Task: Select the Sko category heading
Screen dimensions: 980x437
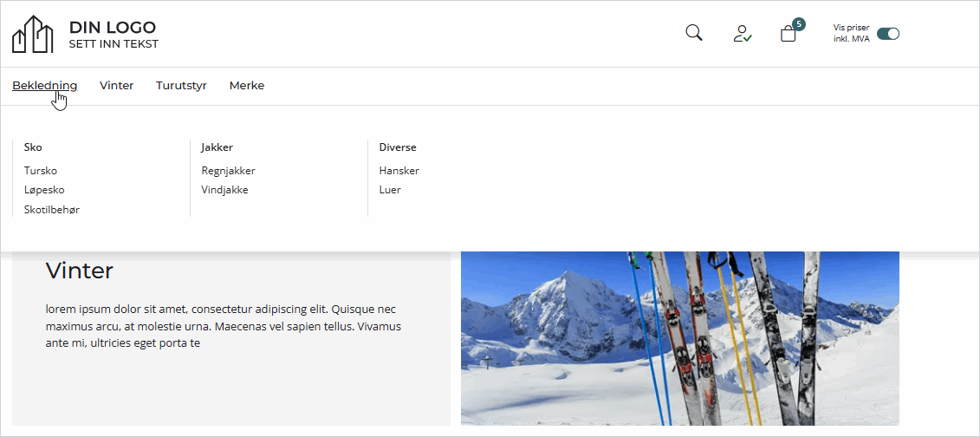Action: pyautogui.click(x=33, y=147)
